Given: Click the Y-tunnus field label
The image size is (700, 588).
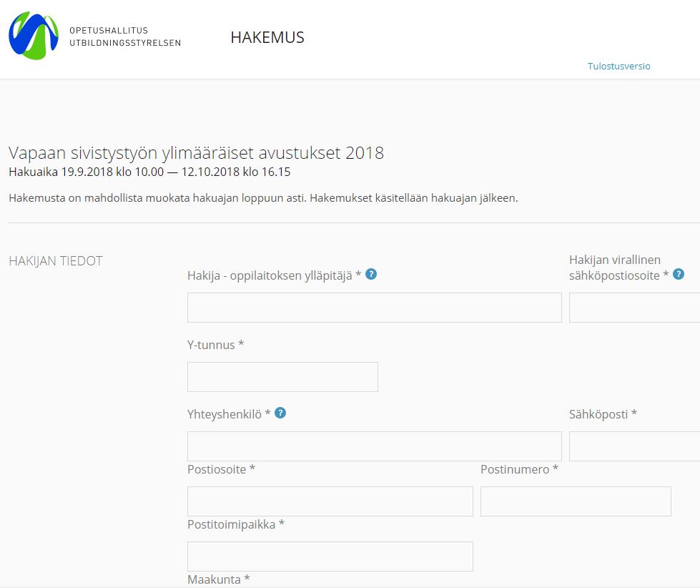Looking at the screenshot, I should click(x=215, y=345).
